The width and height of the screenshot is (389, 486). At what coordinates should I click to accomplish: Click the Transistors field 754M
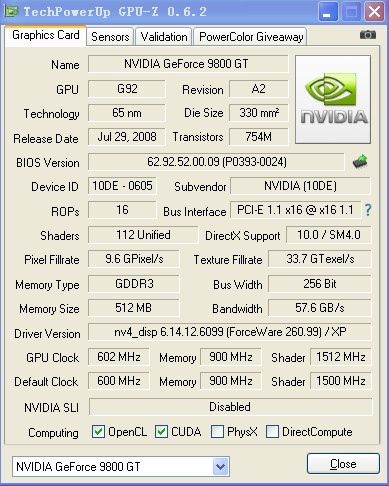(258, 137)
